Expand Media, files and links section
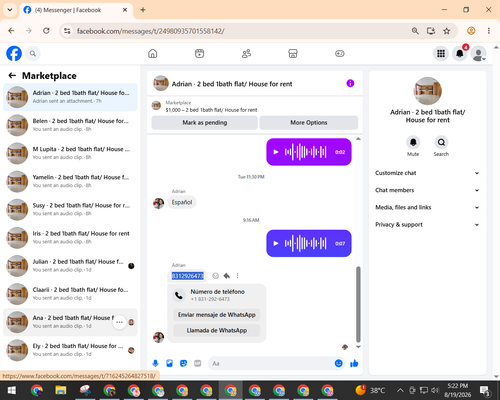Image resolution: width=500 pixels, height=400 pixels. point(427,207)
